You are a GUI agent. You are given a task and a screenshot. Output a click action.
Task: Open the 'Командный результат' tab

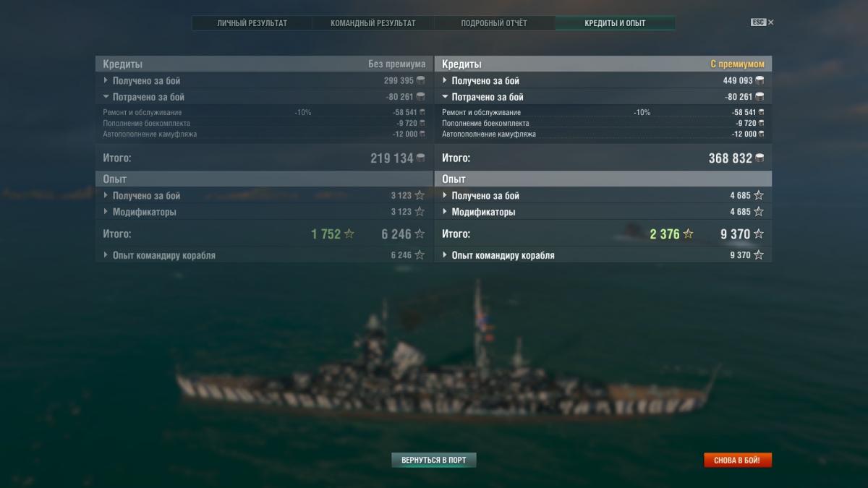[x=373, y=23]
